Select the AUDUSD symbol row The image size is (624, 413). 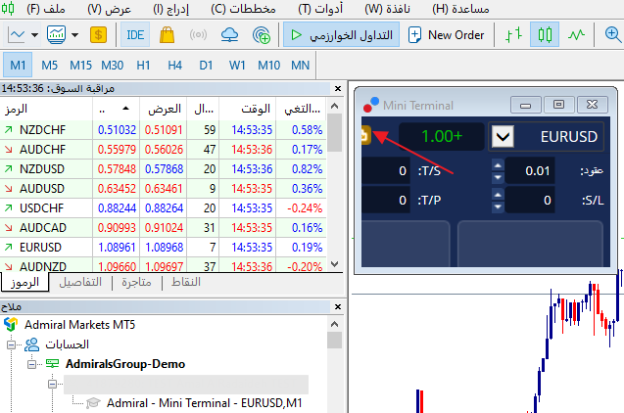pyautogui.click(x=163, y=188)
